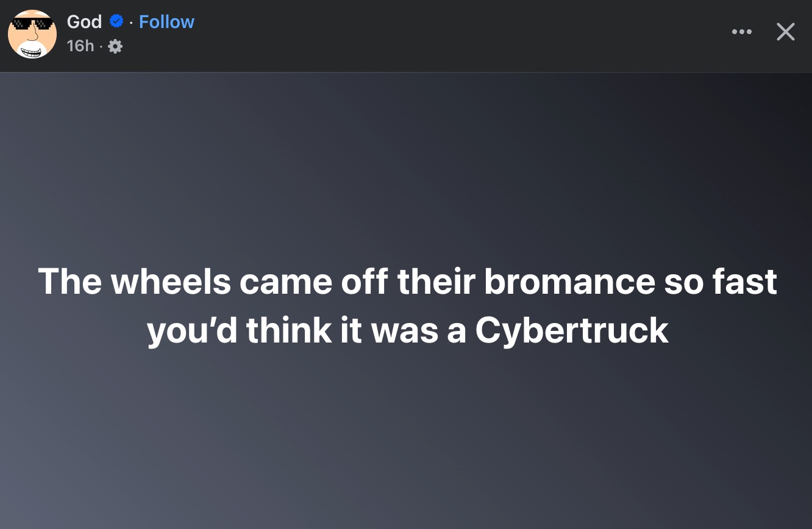Click the gear audience icon beside 16h
812x529 pixels.
point(115,46)
